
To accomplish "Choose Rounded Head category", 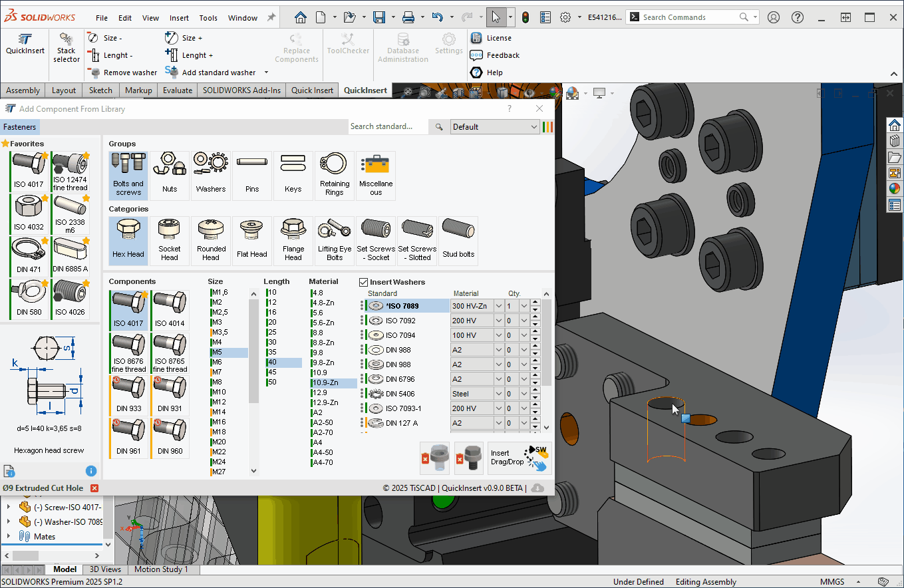I will pyautogui.click(x=211, y=241).
